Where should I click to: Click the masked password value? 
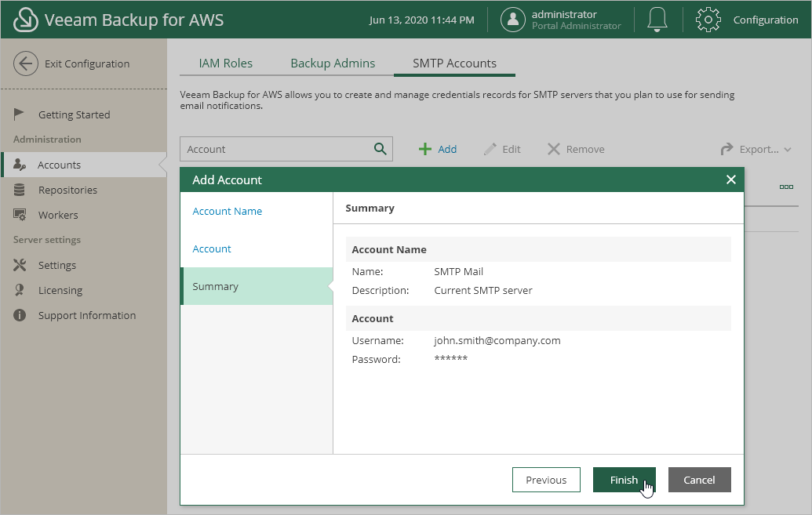point(450,359)
